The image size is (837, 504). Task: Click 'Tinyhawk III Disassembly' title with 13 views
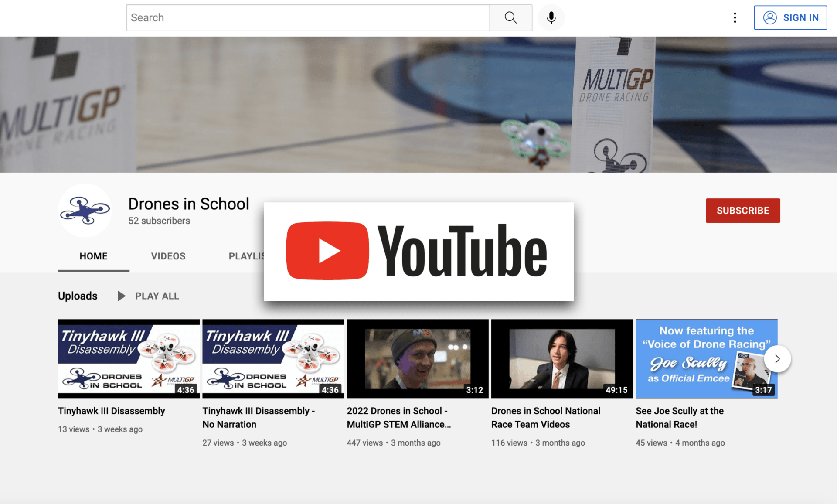pos(112,411)
